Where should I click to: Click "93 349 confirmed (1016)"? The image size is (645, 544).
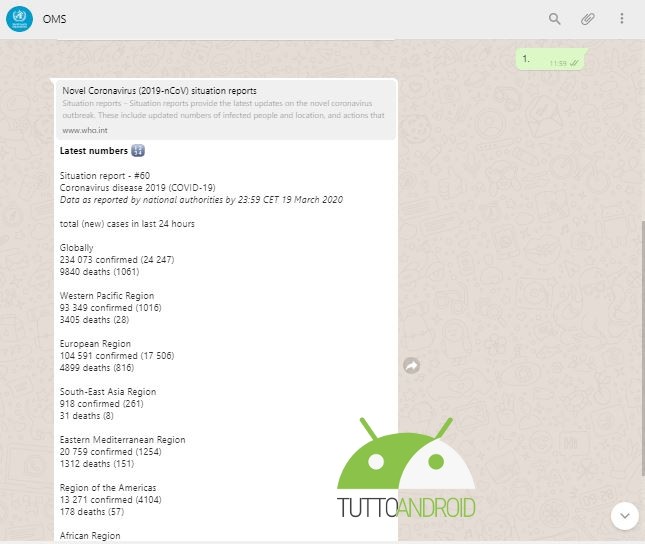click(x=111, y=308)
